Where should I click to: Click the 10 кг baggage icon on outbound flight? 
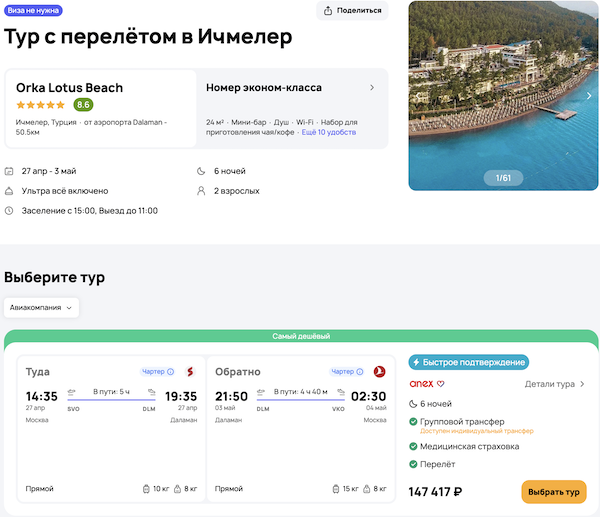coord(145,489)
